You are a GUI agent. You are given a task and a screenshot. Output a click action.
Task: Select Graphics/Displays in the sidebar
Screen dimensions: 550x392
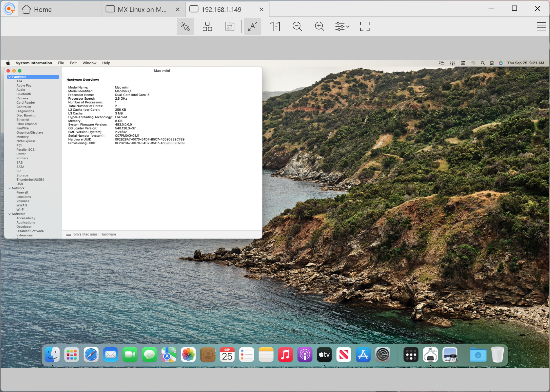pos(30,132)
